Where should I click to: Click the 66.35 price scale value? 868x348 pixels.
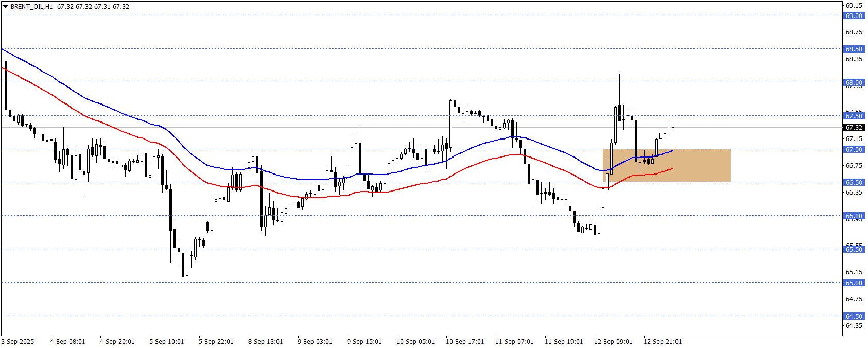click(x=854, y=192)
